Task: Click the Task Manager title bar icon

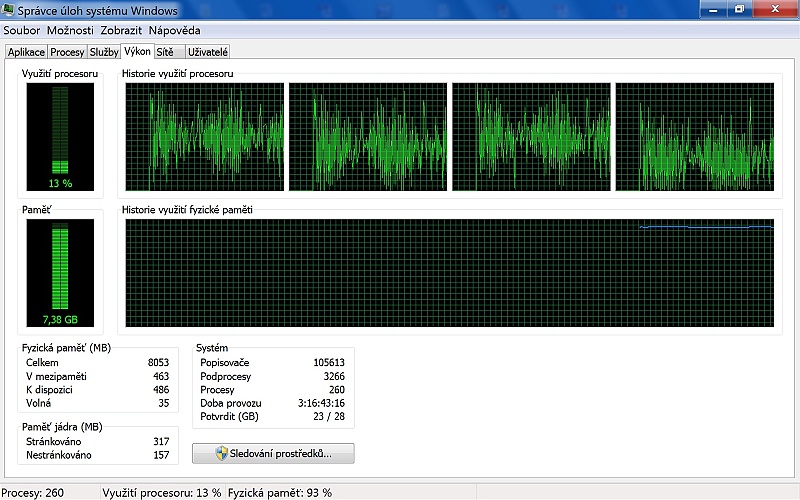Action: (9, 11)
